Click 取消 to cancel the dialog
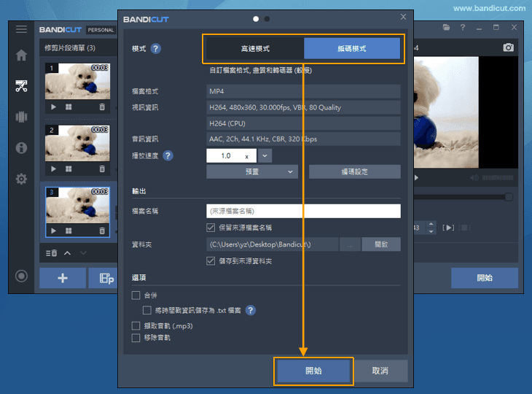The width and height of the screenshot is (532, 394). [x=380, y=371]
